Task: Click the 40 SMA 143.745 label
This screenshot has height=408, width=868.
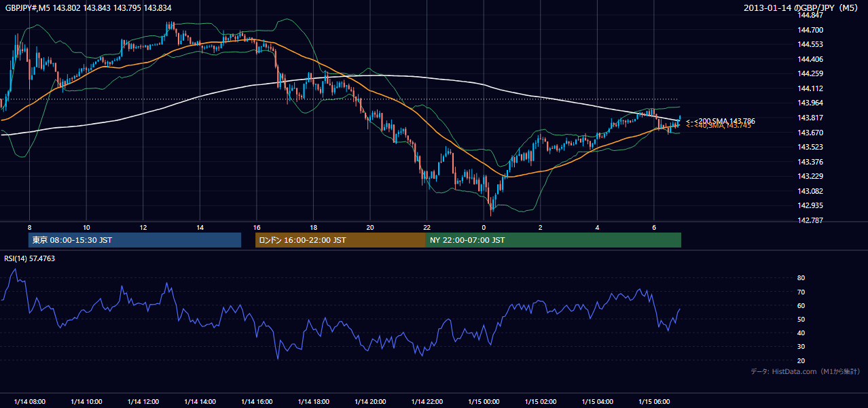Action: 719,126
